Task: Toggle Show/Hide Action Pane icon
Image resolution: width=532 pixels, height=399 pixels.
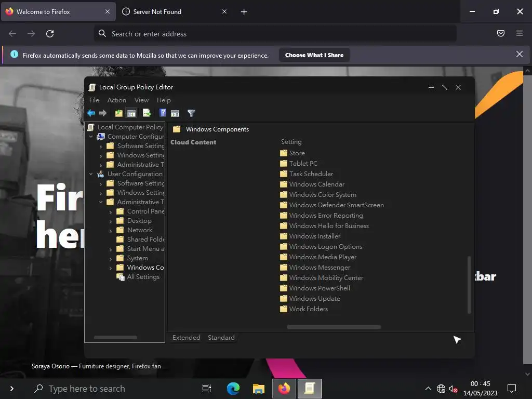Action: (175, 113)
